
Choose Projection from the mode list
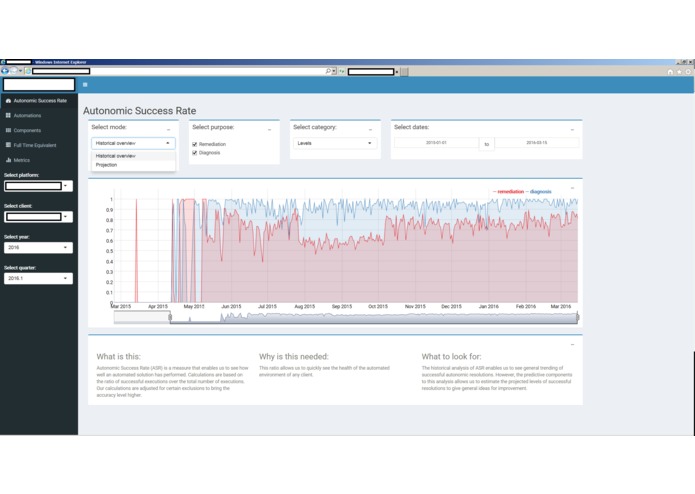pyautogui.click(x=133, y=165)
